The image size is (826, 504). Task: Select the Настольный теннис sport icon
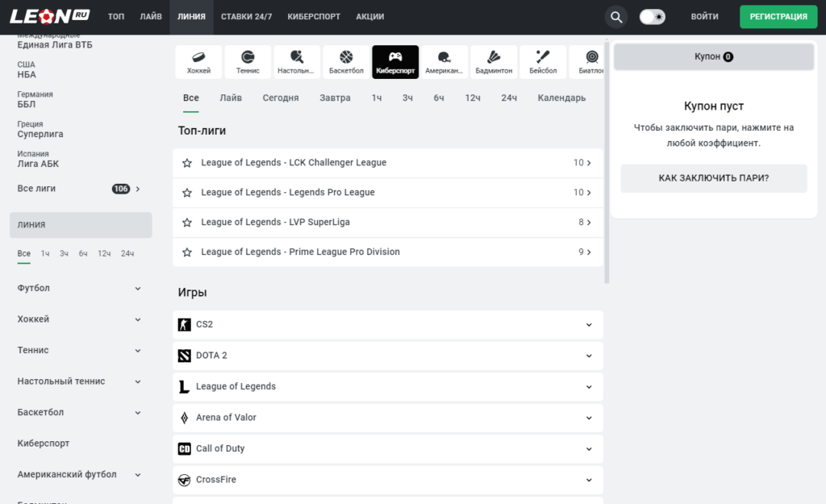(297, 62)
